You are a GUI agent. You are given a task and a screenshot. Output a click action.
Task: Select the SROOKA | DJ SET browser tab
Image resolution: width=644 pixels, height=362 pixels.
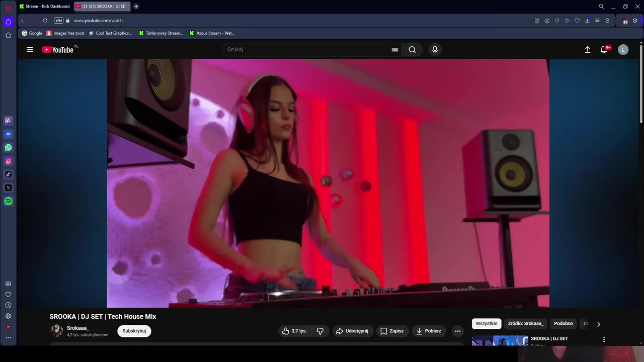coord(101,7)
